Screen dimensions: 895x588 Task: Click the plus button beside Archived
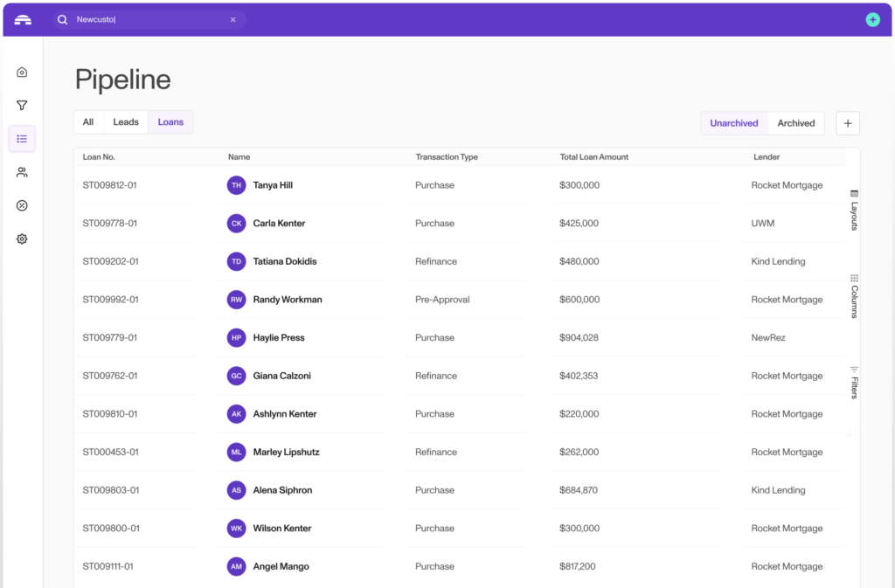pos(847,123)
